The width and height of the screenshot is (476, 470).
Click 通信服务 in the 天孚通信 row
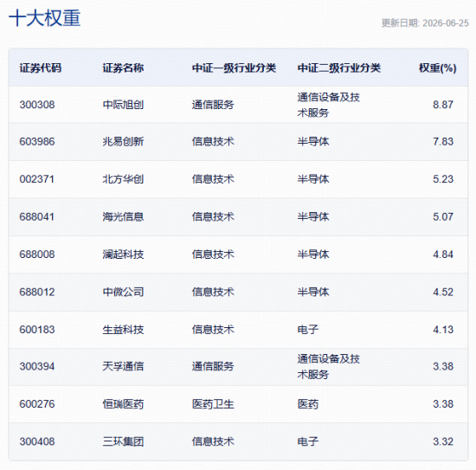tap(213, 366)
